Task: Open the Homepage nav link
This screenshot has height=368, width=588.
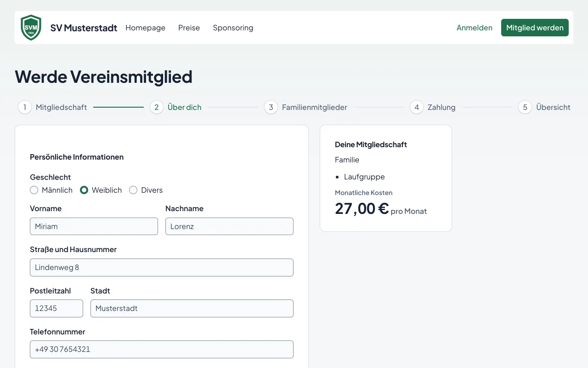Action: 145,28
